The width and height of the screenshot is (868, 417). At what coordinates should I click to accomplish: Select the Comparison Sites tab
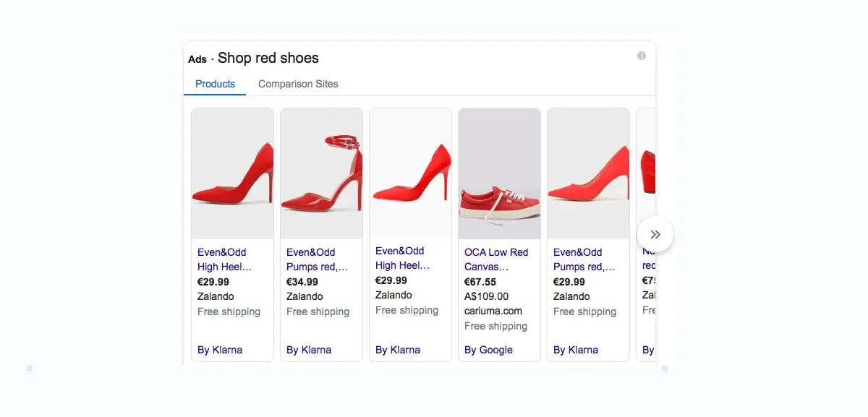(x=298, y=84)
